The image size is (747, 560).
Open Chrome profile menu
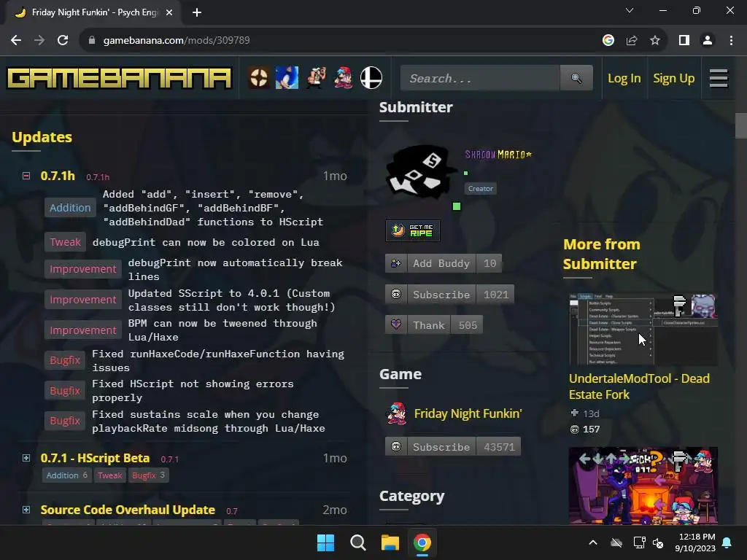[x=708, y=40]
